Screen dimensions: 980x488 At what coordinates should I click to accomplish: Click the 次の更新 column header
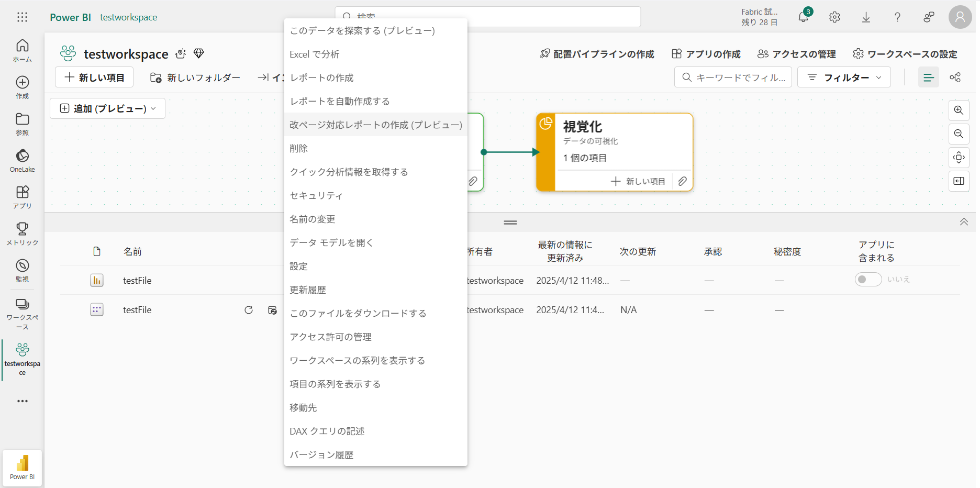pos(638,252)
